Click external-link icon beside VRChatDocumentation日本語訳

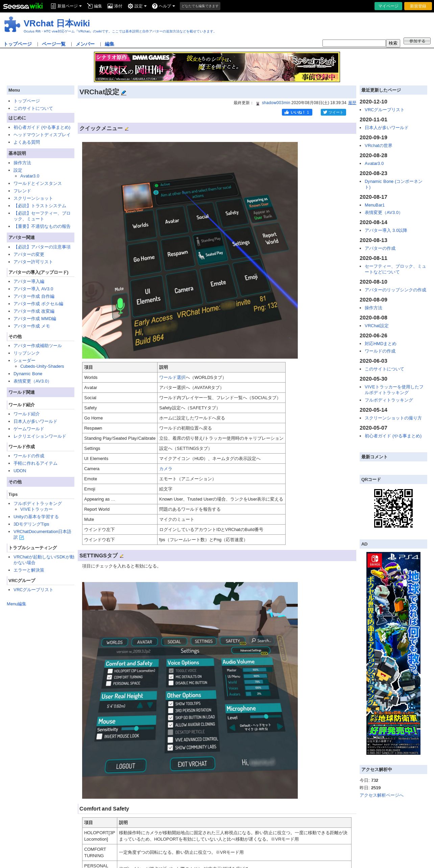click(22, 537)
